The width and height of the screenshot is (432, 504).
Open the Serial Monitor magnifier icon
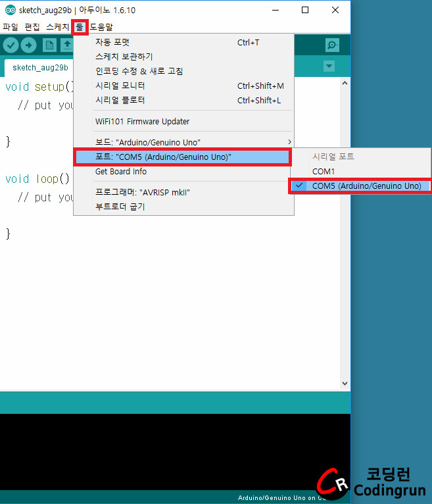pyautogui.click(x=332, y=45)
